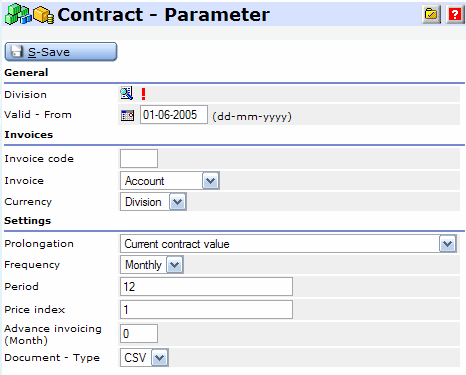Open the yellow folder icon at top right

coord(431,14)
